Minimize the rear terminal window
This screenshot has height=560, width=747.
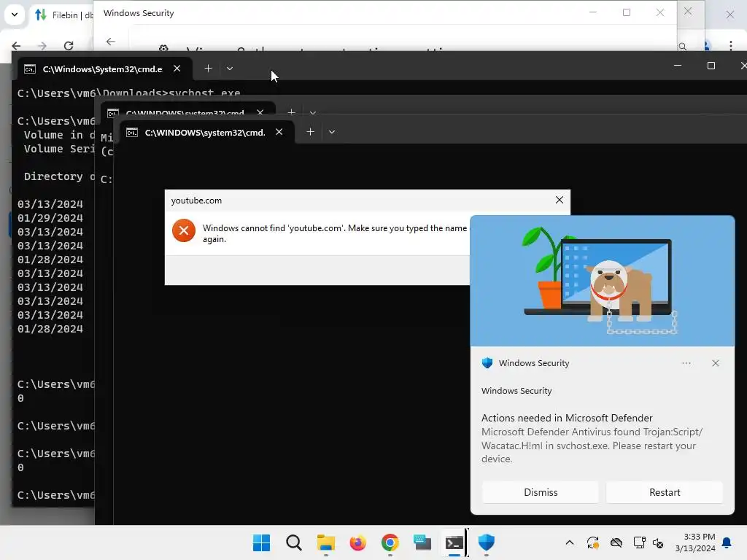[x=678, y=66]
